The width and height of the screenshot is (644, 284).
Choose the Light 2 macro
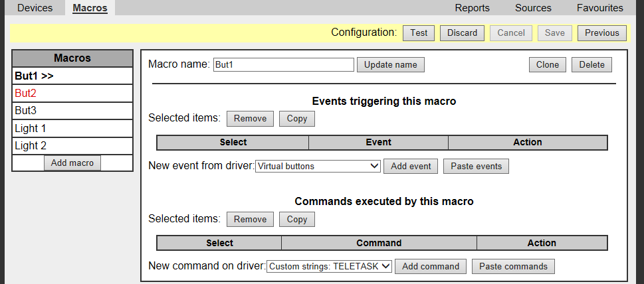pos(30,145)
